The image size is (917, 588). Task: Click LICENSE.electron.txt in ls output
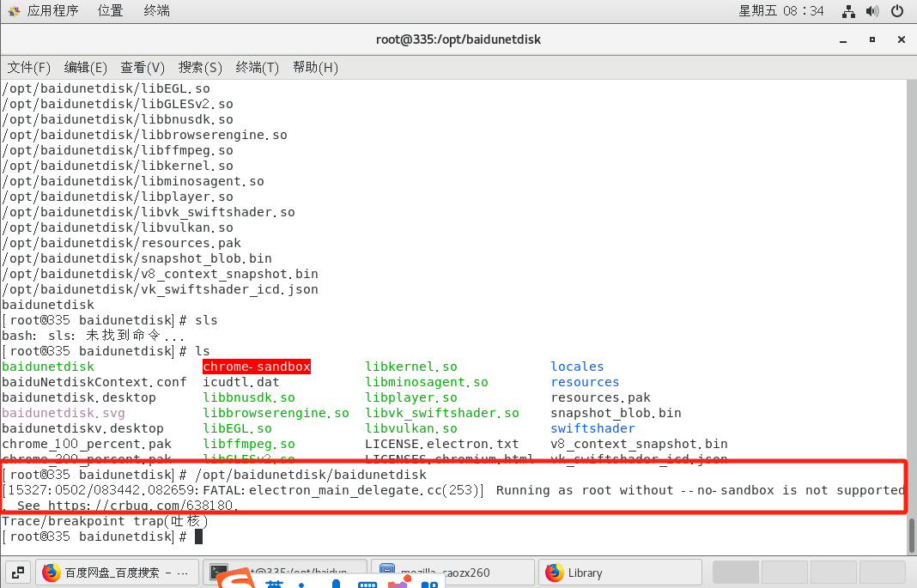point(442,444)
